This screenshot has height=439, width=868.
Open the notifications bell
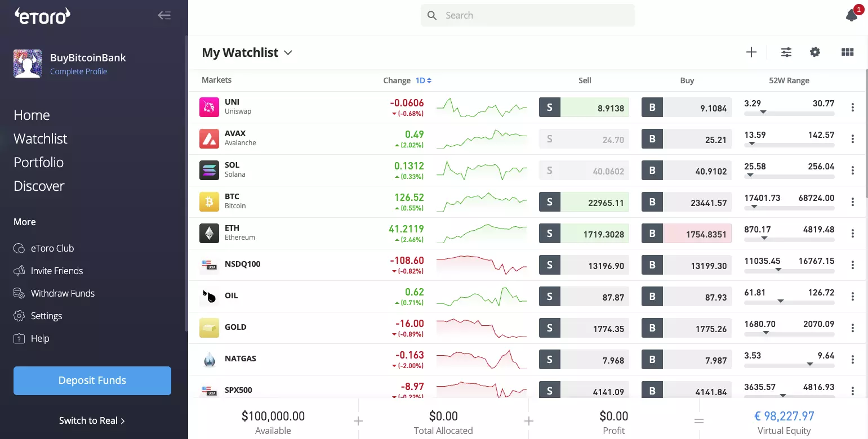(852, 16)
